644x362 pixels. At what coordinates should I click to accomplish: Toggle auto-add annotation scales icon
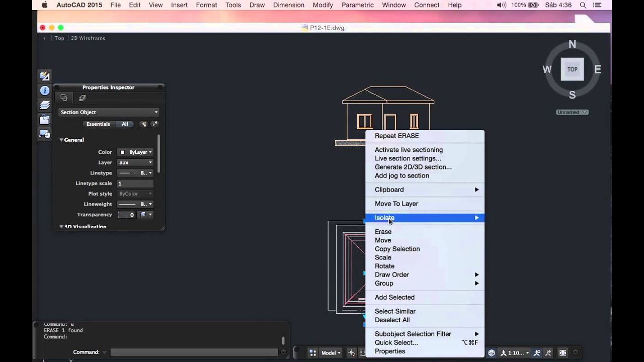coord(548,353)
